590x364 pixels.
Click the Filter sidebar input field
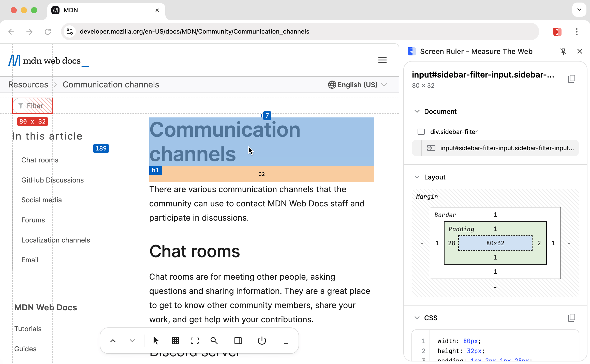(x=33, y=106)
